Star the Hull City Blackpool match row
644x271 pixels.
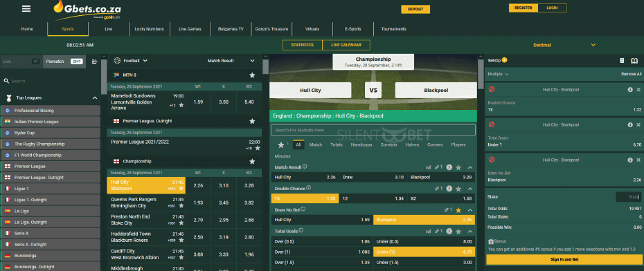(181, 189)
